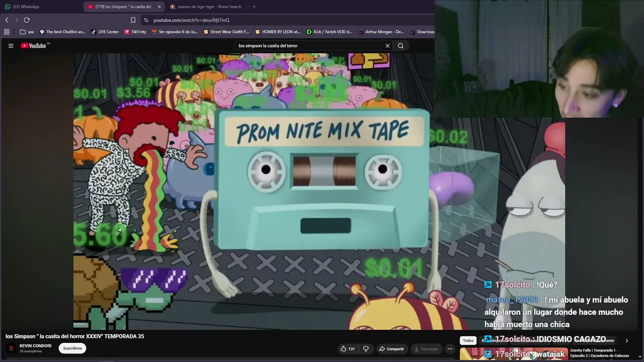The image size is (644, 362).
Task: Open The best ChatBot bookmark
Action: click(62, 32)
